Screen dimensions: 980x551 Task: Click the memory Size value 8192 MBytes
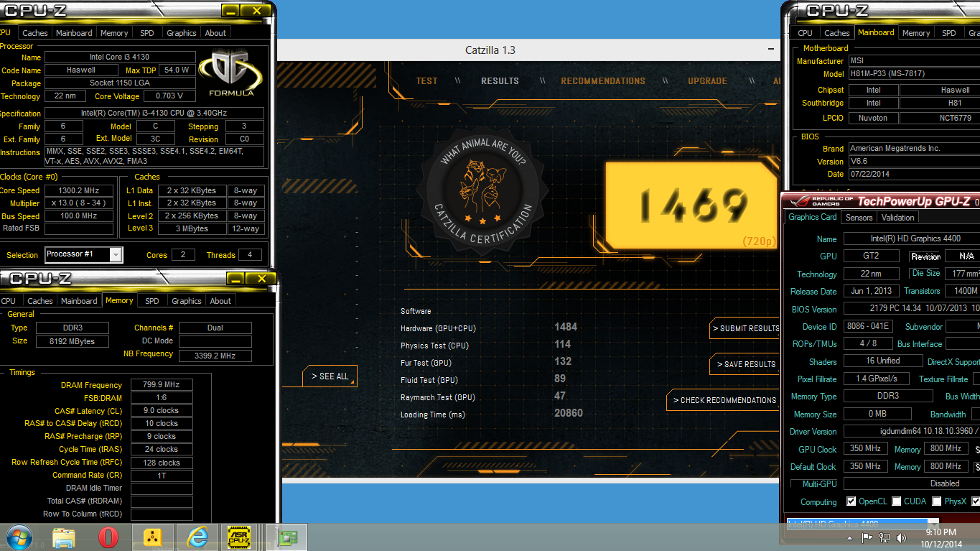pyautogui.click(x=72, y=341)
